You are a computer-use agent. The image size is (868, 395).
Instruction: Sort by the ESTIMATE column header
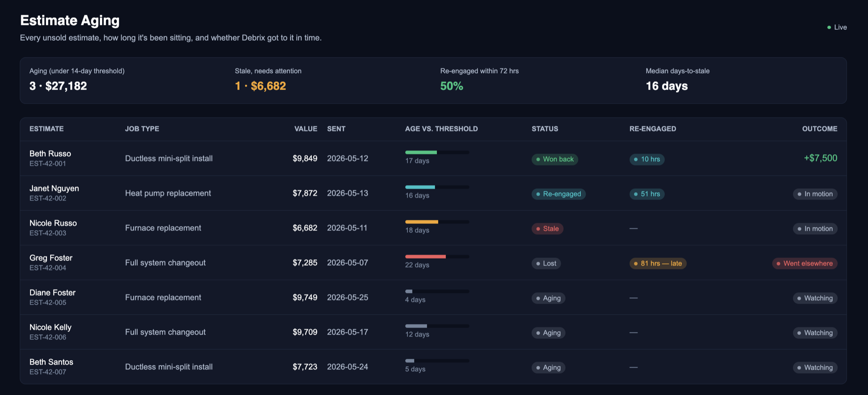(x=46, y=129)
